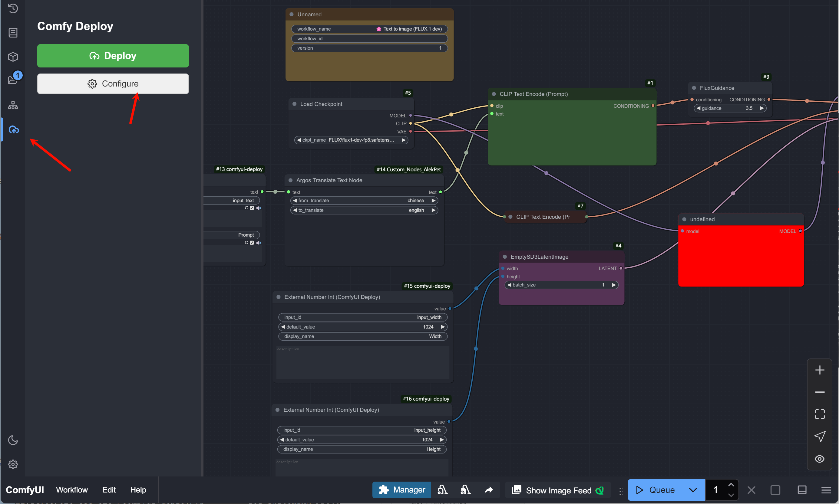Expand the Queue button dropdown arrow
This screenshot has width=839, height=504.
point(693,490)
